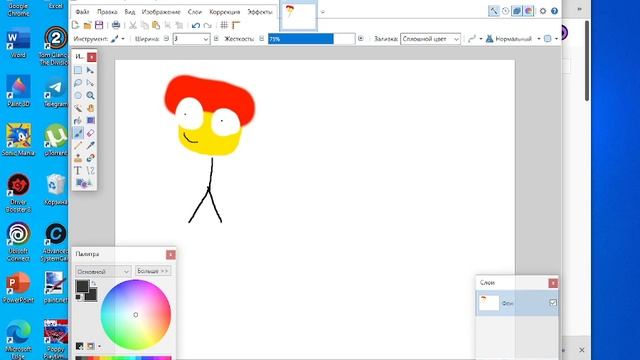This screenshot has width=640, height=360.
Task: Select the Shapes tool
Action: (x=84, y=183)
